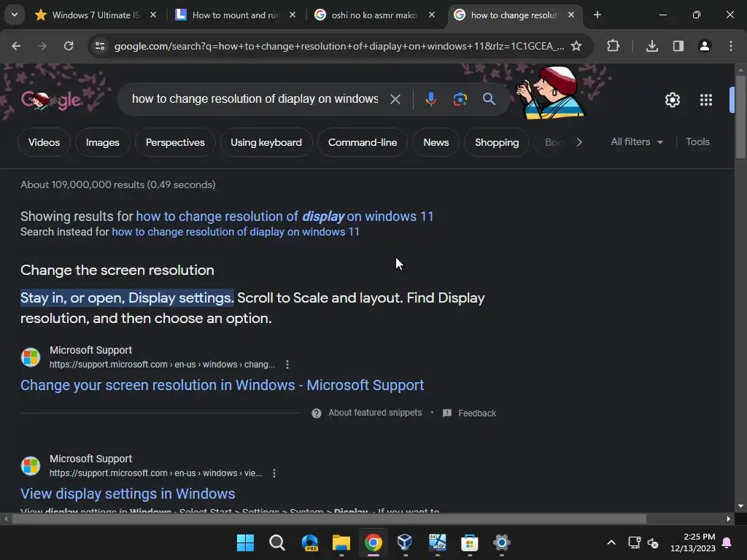Viewport: 747px width, 560px height.
Task: Clear the search box with the X
Action: pos(395,99)
